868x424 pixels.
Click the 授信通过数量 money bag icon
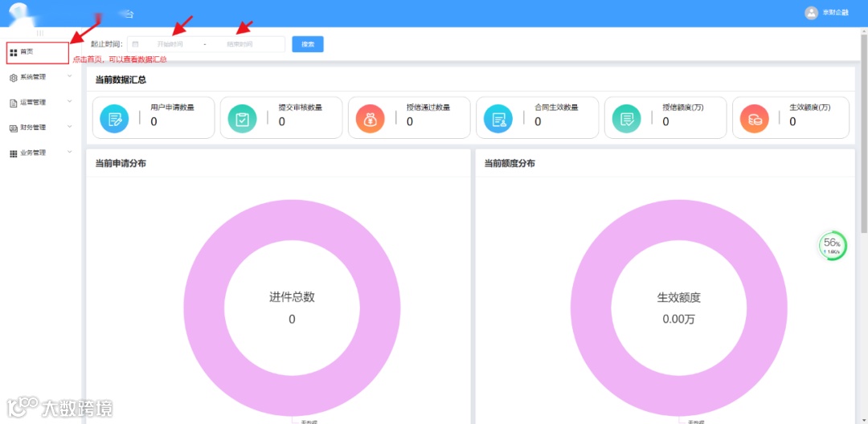coord(370,119)
